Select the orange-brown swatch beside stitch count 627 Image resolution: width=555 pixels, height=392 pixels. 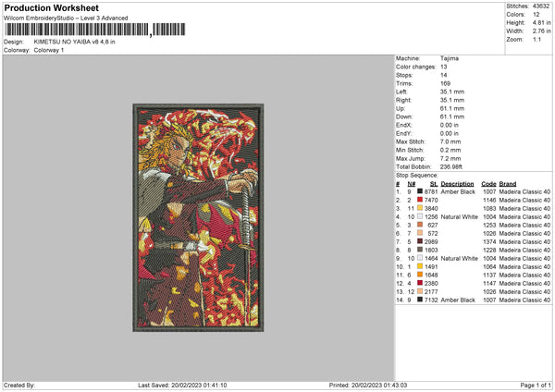click(x=420, y=225)
